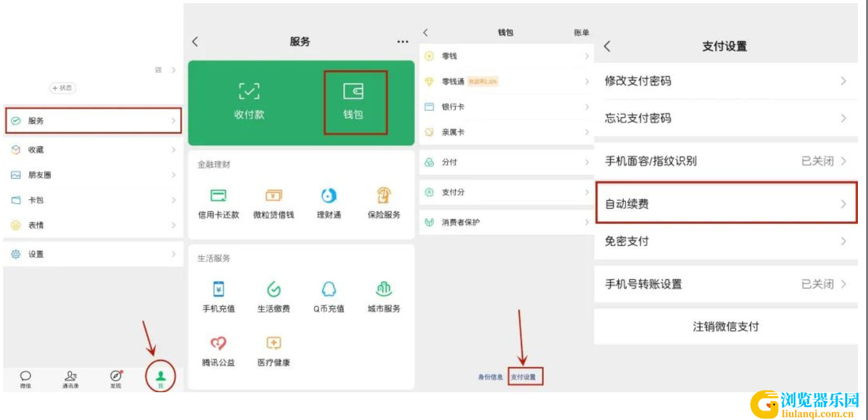Open 城市服务

[x=384, y=297]
